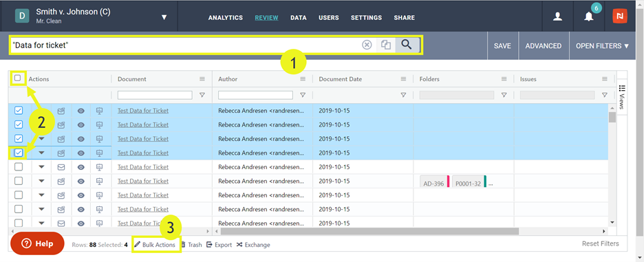Click the horizontal scrollbar thumb

pyautogui.click(x=369, y=231)
